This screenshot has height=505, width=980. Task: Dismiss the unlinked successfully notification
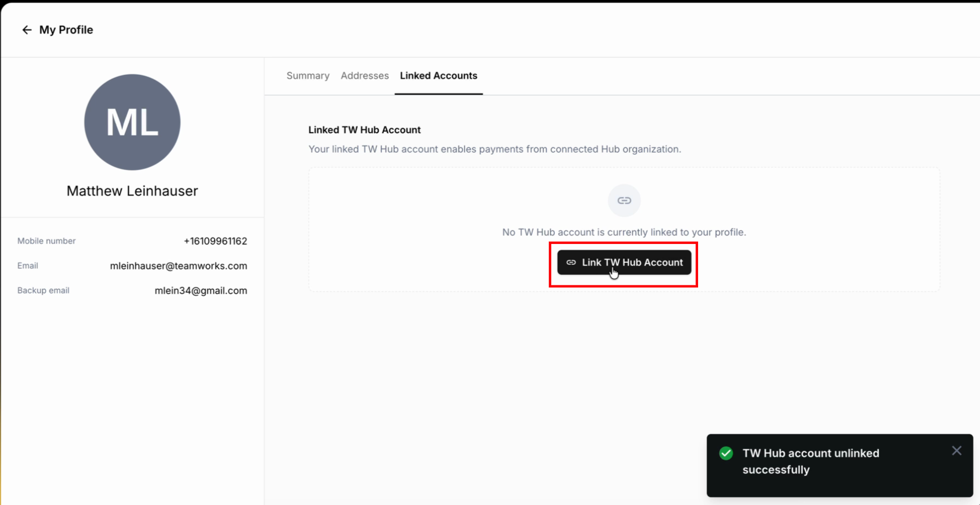[956, 450]
